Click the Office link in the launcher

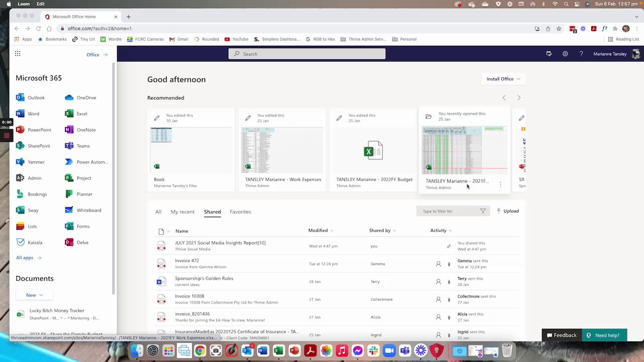point(97,54)
